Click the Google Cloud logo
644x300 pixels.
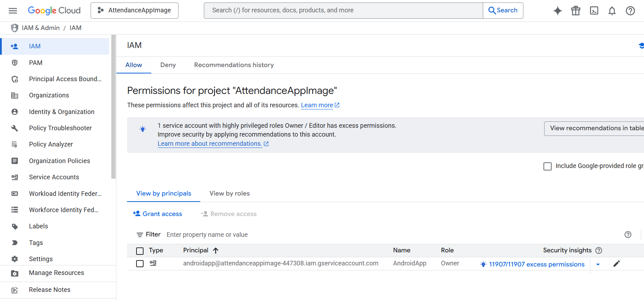(x=54, y=11)
